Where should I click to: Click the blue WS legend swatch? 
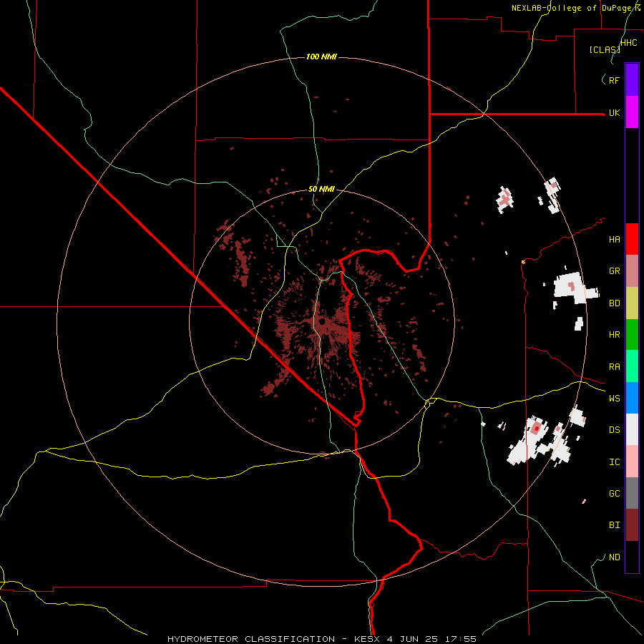point(632,398)
